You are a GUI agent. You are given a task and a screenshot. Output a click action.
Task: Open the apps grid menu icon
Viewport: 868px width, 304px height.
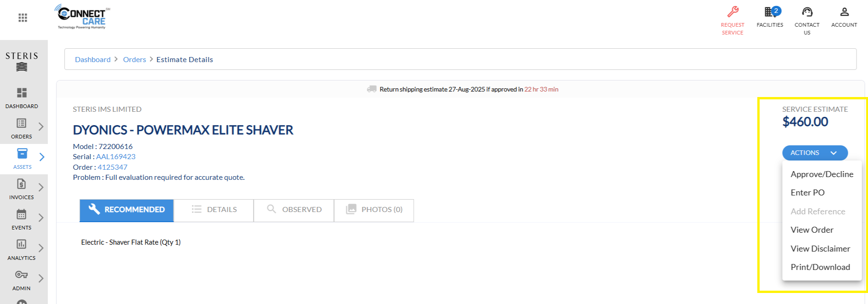(23, 17)
